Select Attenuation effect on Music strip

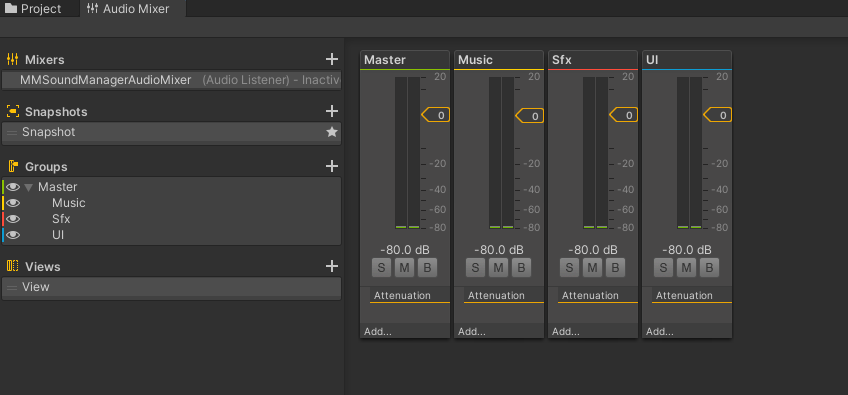click(x=504, y=296)
